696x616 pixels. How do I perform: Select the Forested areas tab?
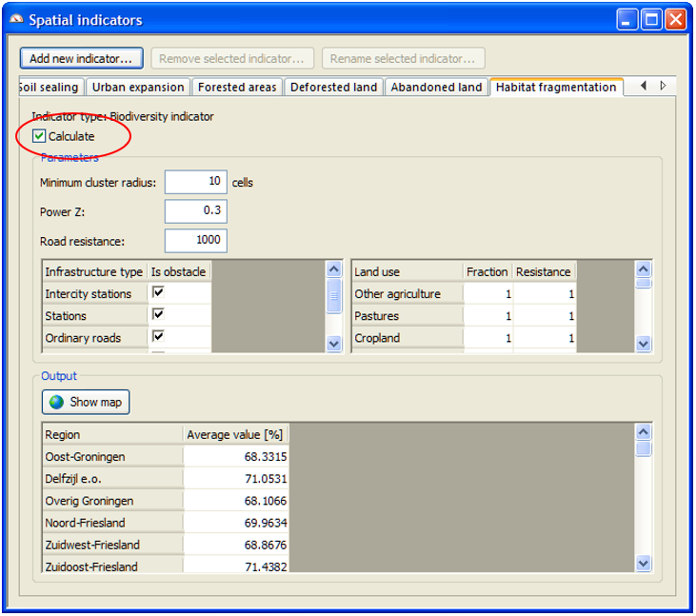coord(237,87)
